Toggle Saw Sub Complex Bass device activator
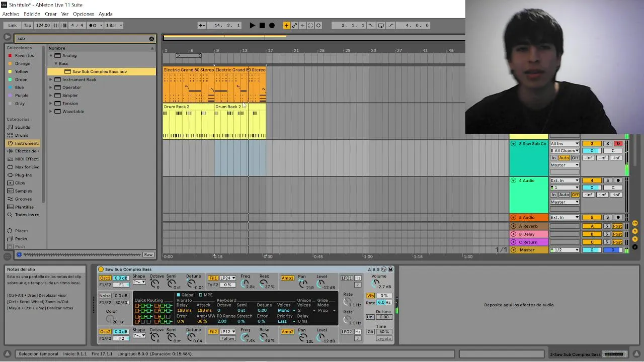This screenshot has width=644, height=362. pos(101,269)
